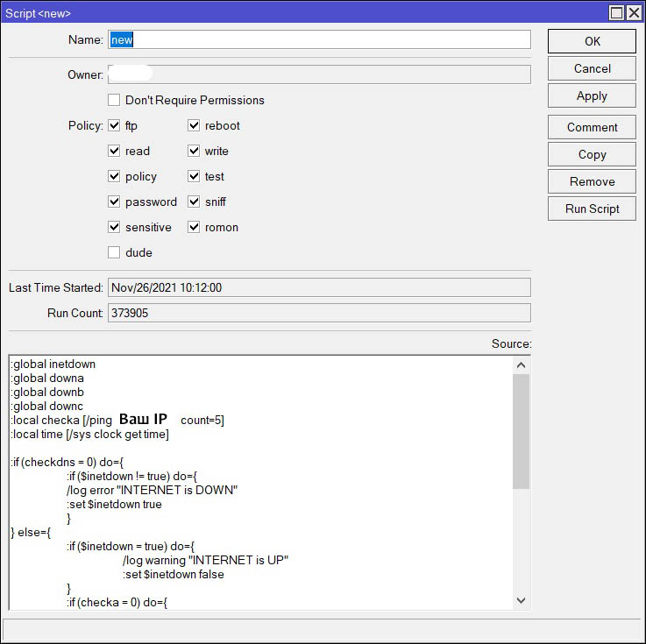Enable the dude policy checkbox
Viewport: 646px width, 644px height.
(114, 252)
